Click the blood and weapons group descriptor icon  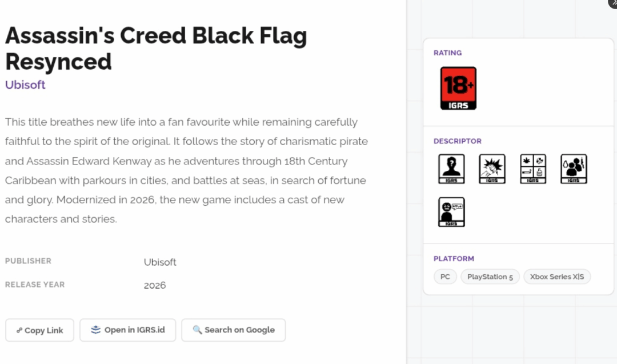pos(574,169)
